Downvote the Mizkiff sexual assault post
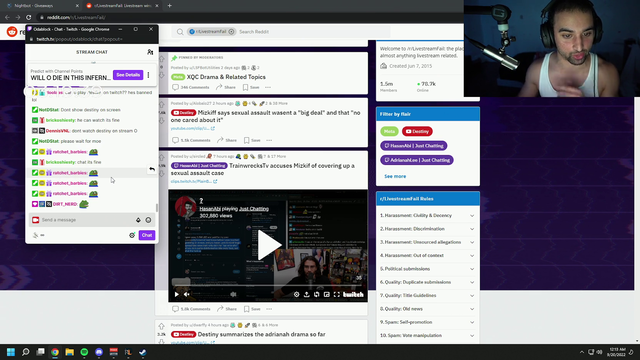Image resolution: width=640 pixels, height=360 pixels. (x=162, y=121)
